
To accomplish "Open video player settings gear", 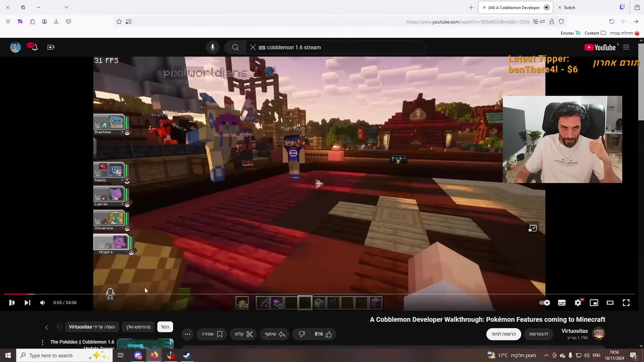I will 578,303.
